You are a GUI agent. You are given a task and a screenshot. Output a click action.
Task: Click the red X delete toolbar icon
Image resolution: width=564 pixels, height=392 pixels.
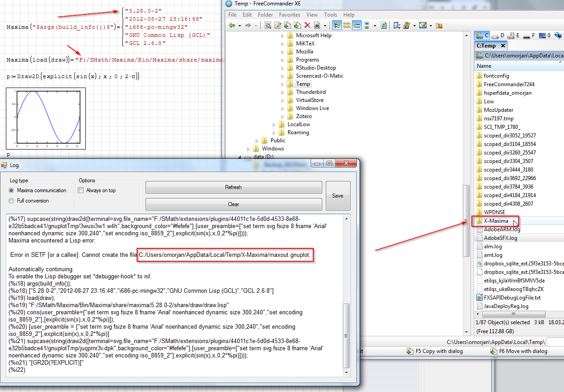tap(307, 26)
